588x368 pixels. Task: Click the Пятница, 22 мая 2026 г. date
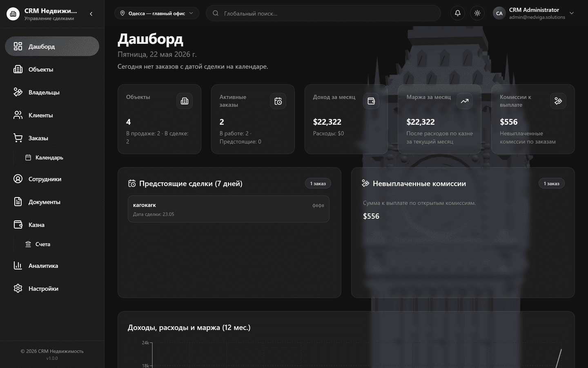coord(157,54)
